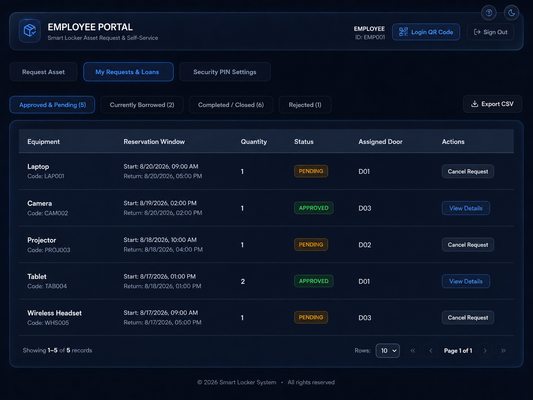533x400 pixels.
Task: Go to first page double-chevron icon
Action: pos(413,351)
